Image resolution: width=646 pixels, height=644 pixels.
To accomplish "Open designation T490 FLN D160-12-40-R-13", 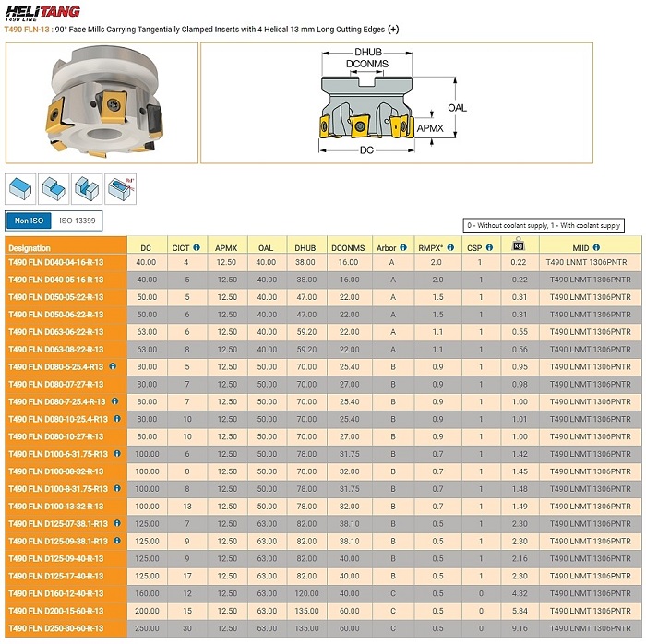I will coord(56,593).
